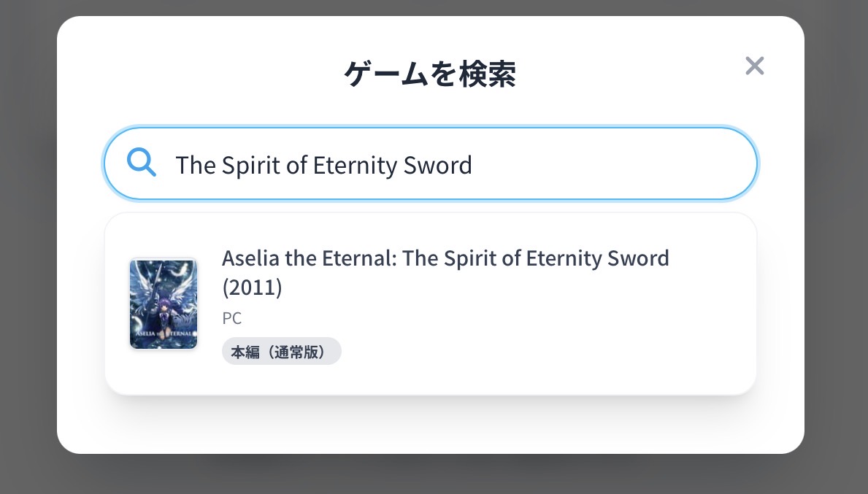Screen dimensions: 868x494
Task: Click the dimmed backdrop above the dialog
Action: coord(431,7)
